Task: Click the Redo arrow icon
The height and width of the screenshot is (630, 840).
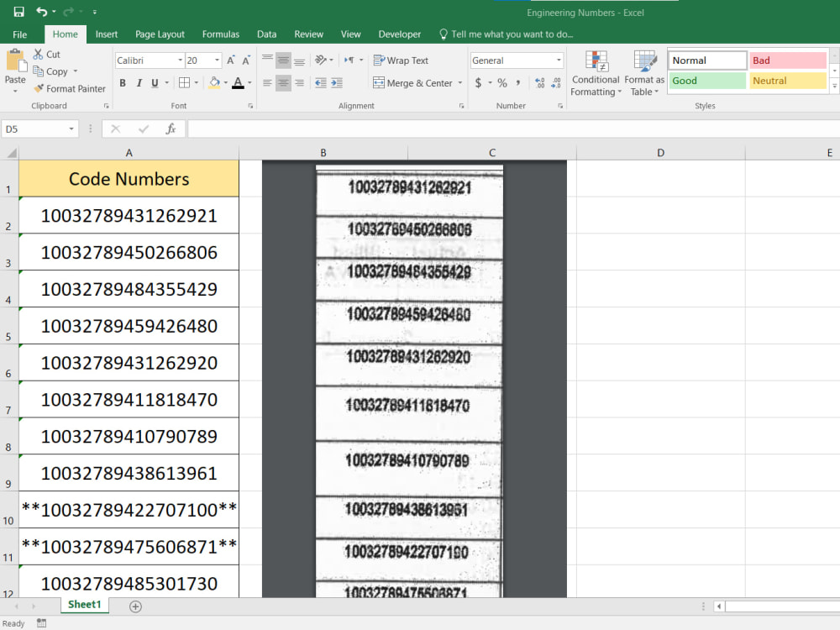Action: click(x=68, y=11)
